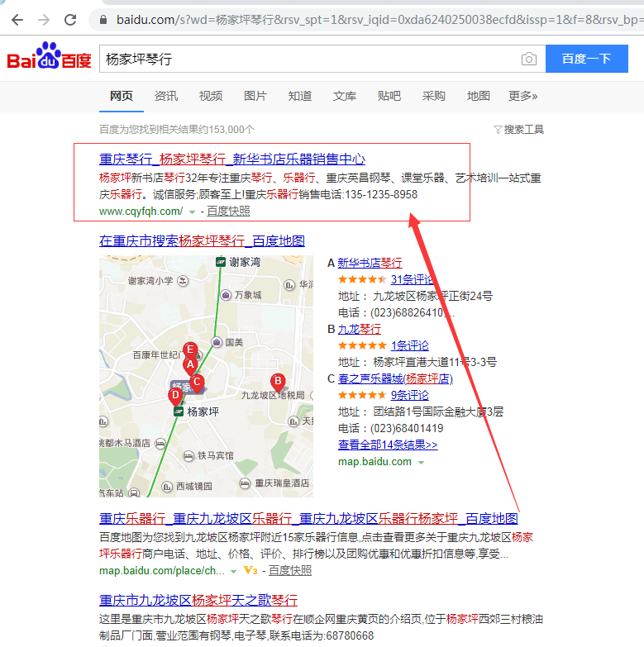Click the V3 credibility badge icon
This screenshot has width=644, height=647.
250,570
